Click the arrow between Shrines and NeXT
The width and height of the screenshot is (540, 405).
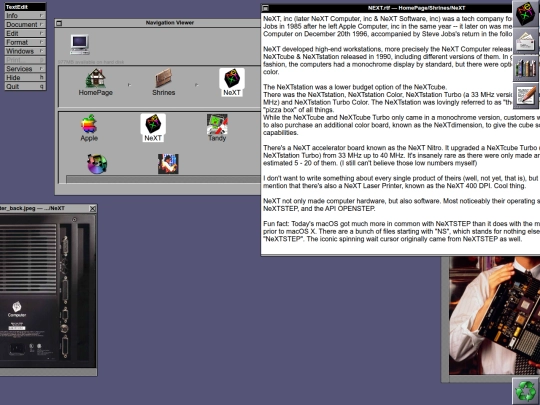197,84
